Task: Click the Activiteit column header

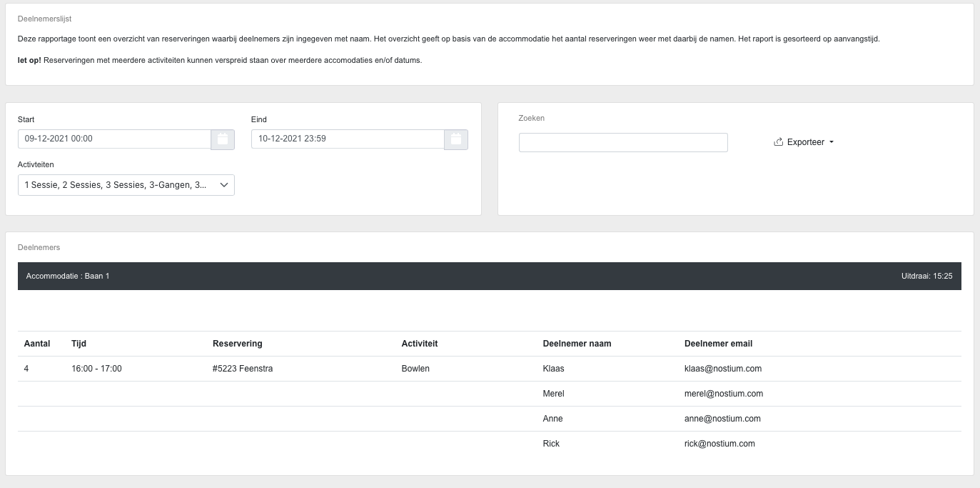Action: point(420,344)
